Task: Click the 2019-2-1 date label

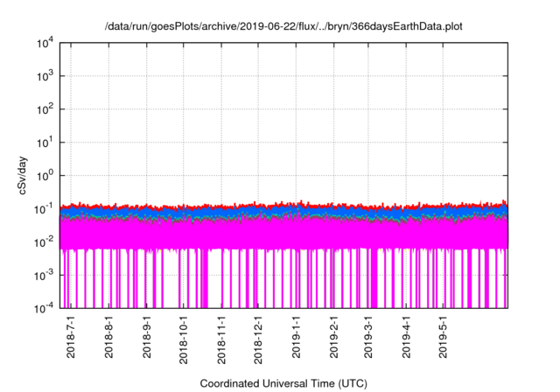Action: [x=334, y=336]
